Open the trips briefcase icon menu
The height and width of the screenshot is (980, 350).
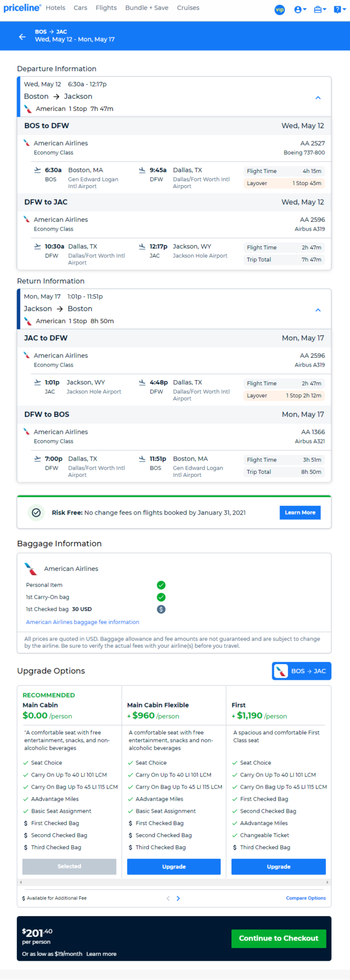[x=320, y=9]
